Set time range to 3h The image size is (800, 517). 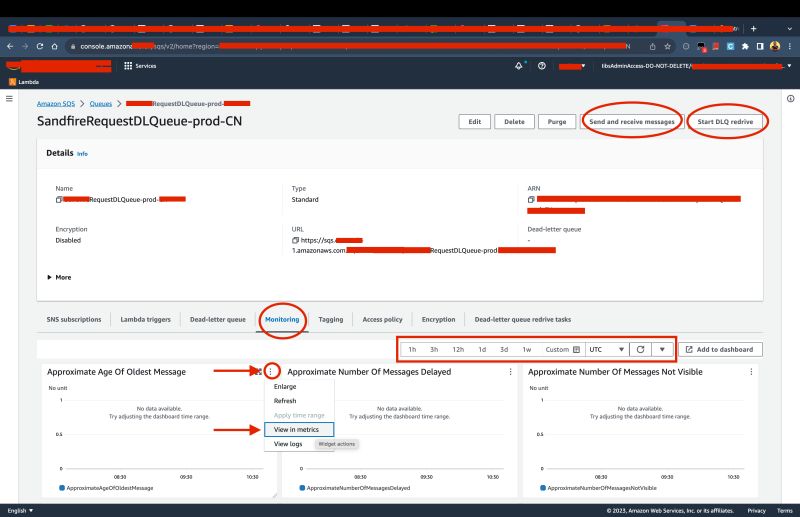434,350
